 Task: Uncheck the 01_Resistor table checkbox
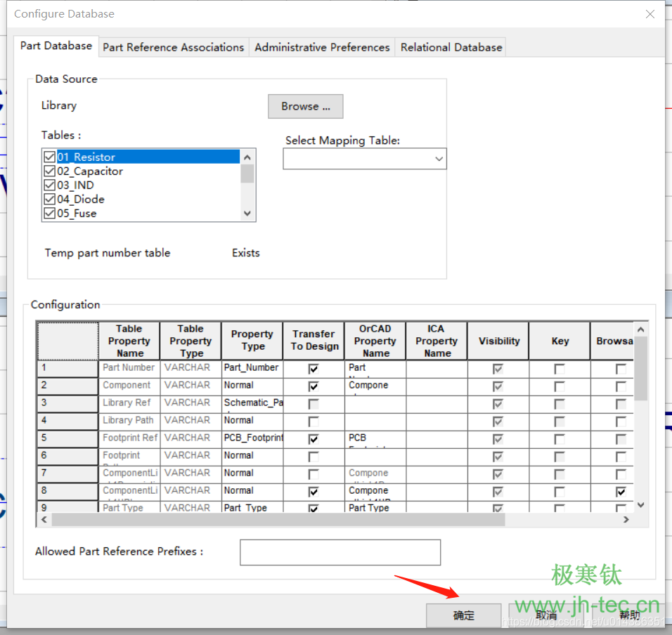49,157
